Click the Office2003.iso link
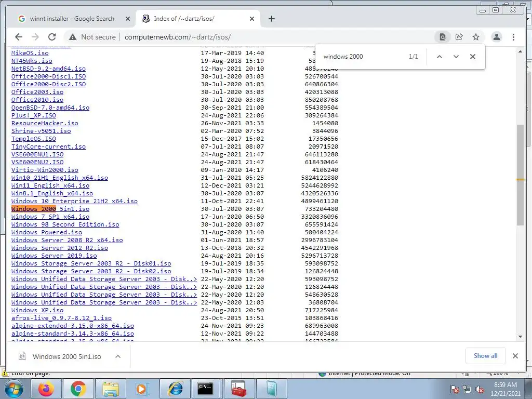The height and width of the screenshot is (399, 532). click(37, 92)
